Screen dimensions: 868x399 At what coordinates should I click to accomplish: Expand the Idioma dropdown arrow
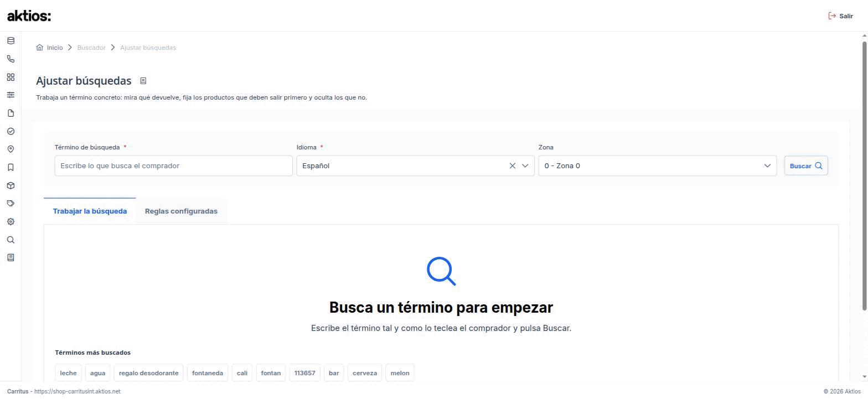click(525, 165)
